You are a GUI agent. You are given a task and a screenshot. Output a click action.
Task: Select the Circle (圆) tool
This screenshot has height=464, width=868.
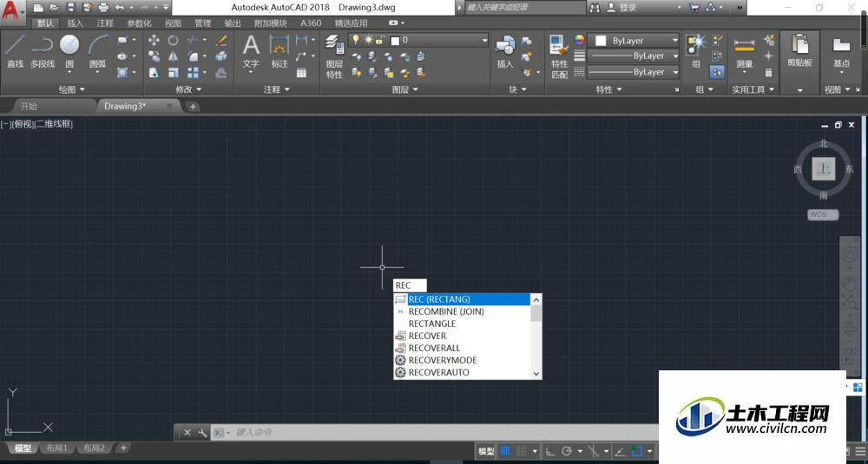pos(69,51)
